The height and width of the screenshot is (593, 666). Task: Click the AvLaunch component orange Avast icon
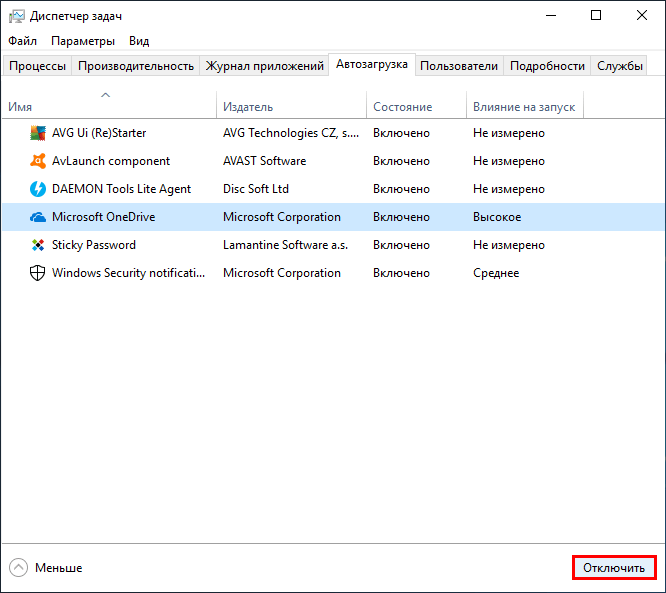38,161
